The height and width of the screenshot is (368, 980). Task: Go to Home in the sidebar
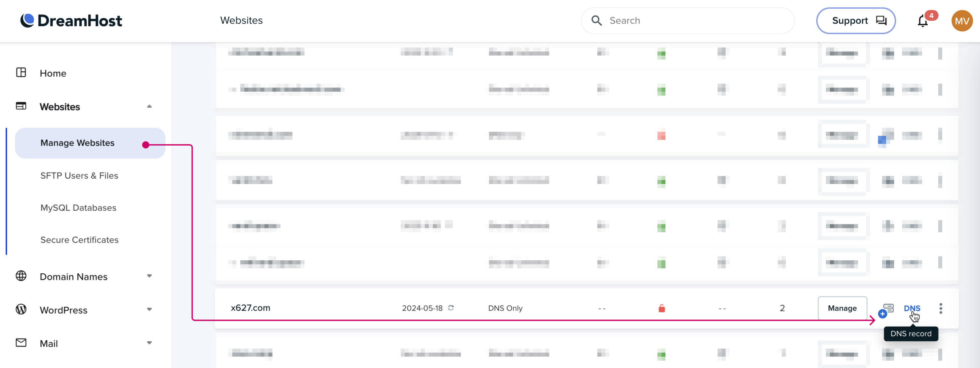pyautogui.click(x=53, y=73)
